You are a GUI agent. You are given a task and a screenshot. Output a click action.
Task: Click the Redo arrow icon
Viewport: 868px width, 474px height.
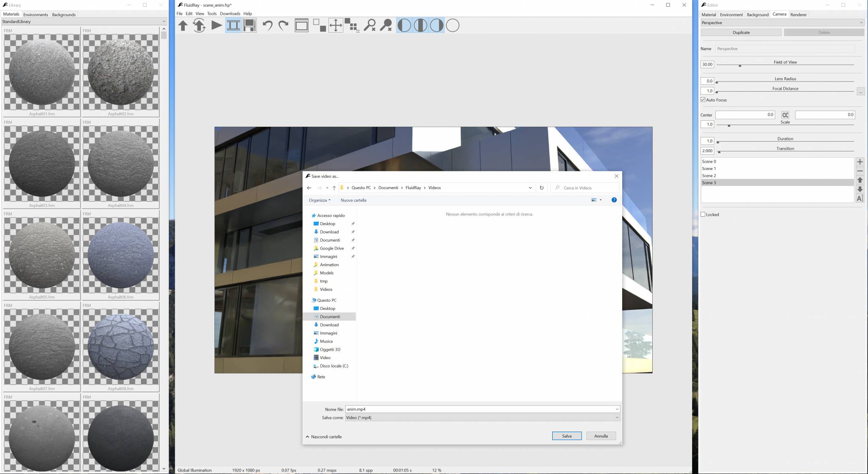(283, 25)
